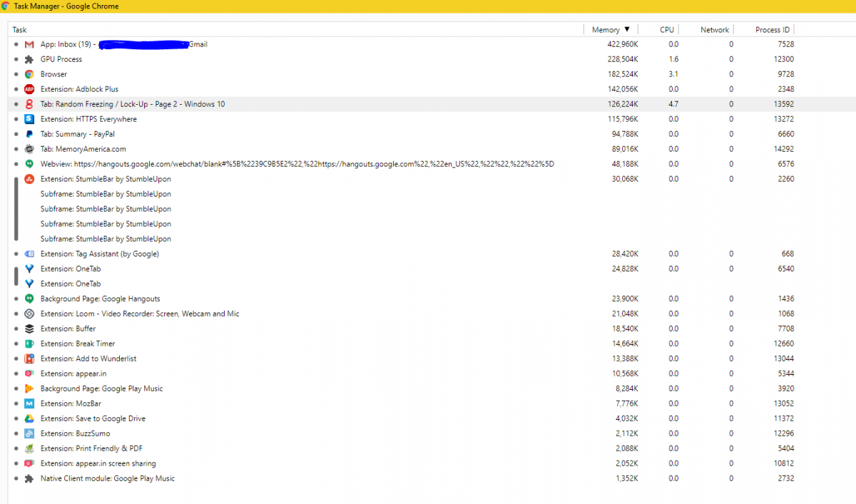Click the puzzle icon beside Native Client module
Viewport: 856px width, 504px height.
(29, 478)
